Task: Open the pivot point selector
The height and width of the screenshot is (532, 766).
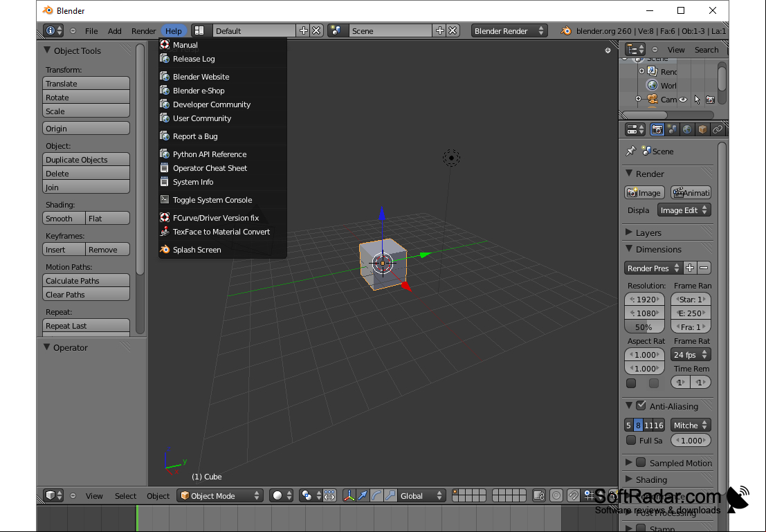Action: point(310,495)
